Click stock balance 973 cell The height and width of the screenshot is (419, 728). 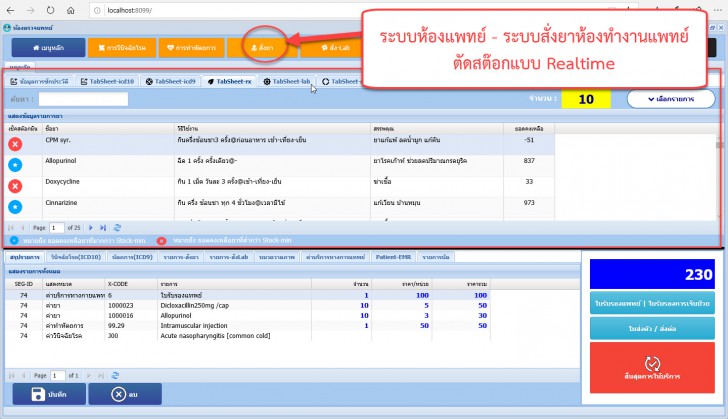pyautogui.click(x=529, y=203)
